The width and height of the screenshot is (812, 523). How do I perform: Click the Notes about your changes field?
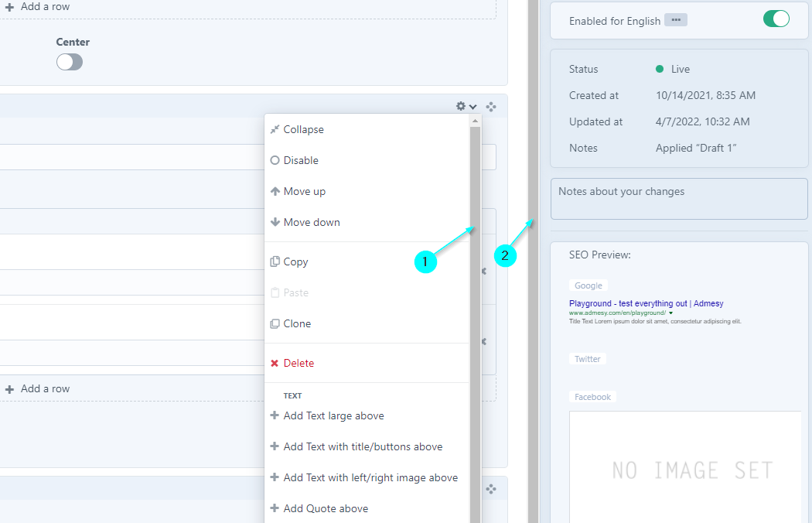pos(679,199)
